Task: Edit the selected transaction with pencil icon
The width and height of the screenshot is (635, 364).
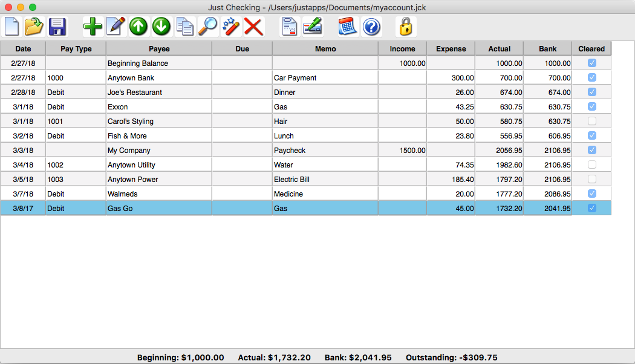Action: click(x=116, y=27)
